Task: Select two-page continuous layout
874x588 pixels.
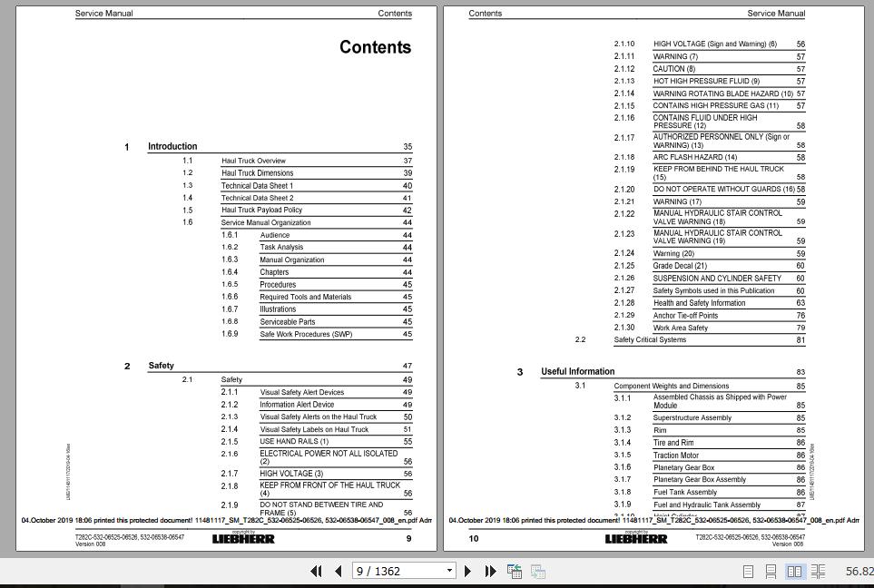Action: 819,572
